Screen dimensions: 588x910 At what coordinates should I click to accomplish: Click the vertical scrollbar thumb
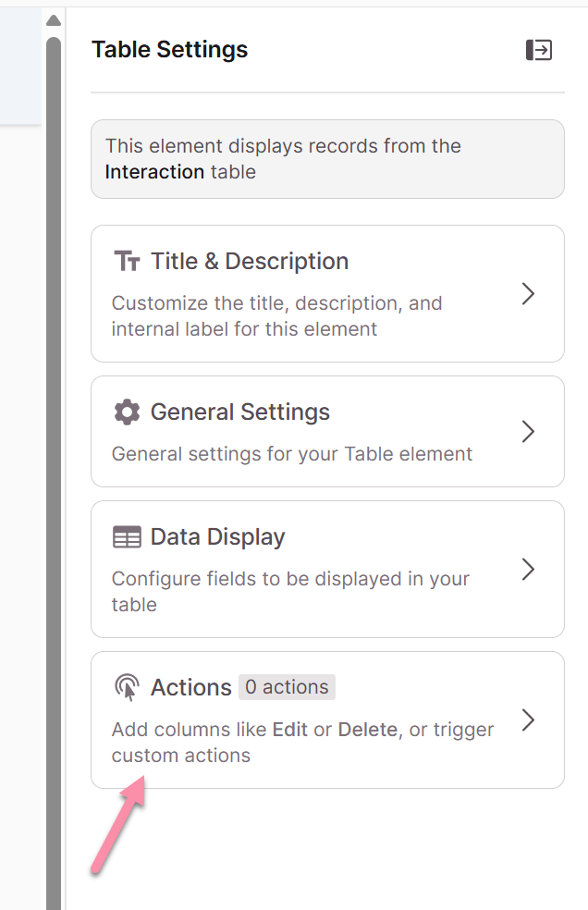pyautogui.click(x=54, y=473)
